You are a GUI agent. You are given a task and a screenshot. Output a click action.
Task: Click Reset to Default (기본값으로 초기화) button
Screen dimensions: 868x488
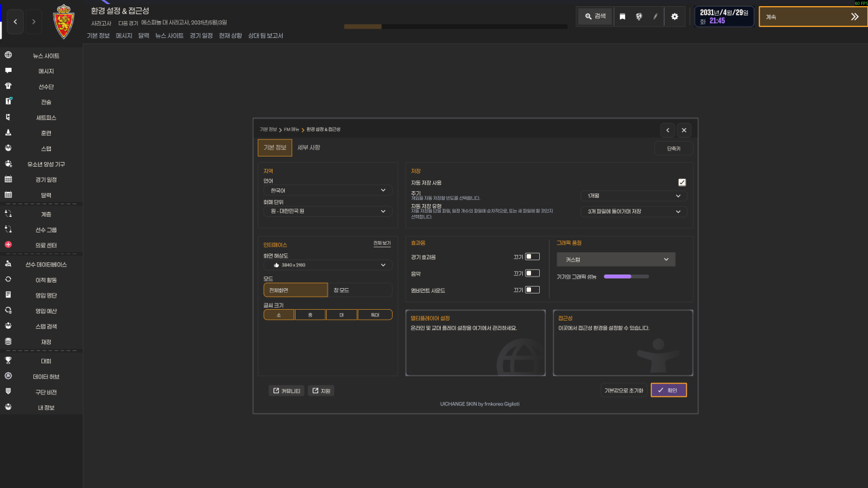pyautogui.click(x=623, y=390)
